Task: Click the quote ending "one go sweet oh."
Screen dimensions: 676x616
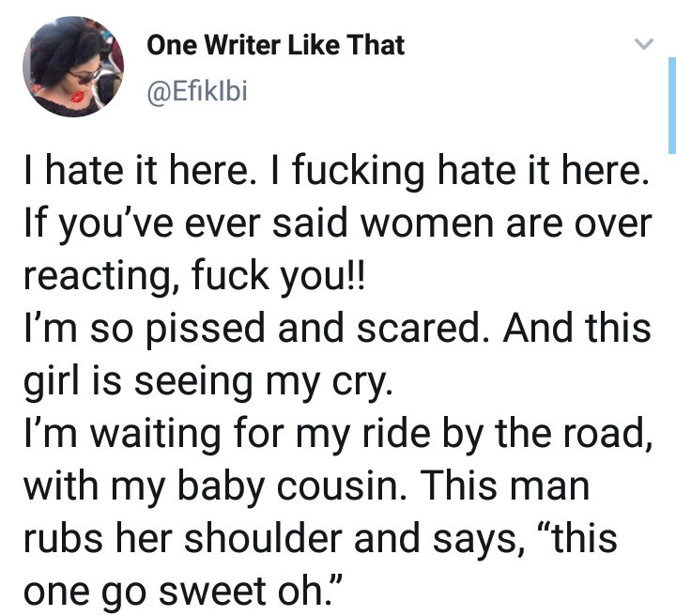Action: 183,592
